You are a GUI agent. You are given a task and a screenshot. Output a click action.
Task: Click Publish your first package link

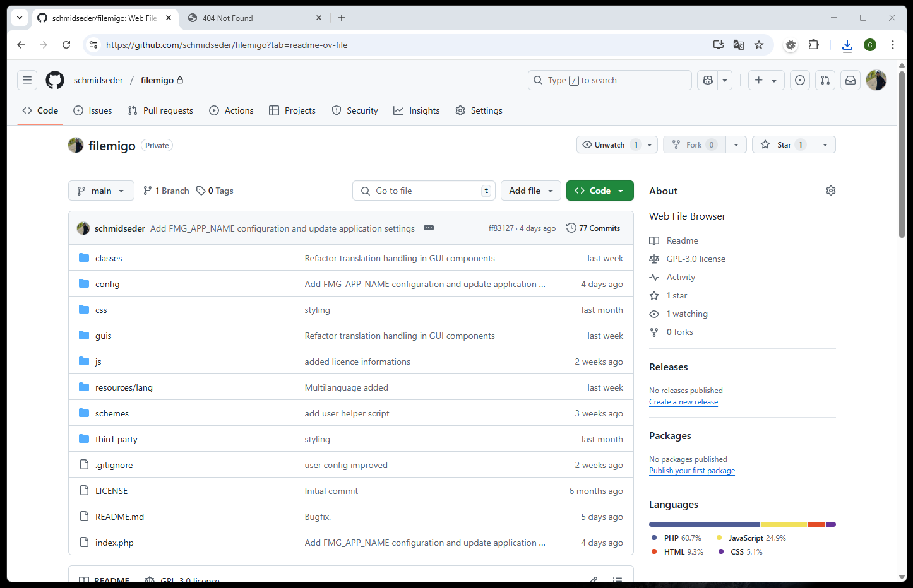[692, 471]
